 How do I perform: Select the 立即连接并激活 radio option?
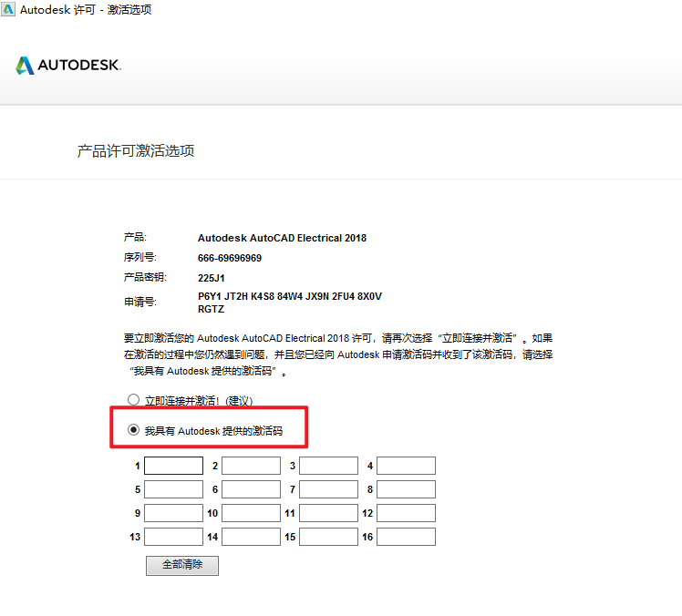coord(134,400)
